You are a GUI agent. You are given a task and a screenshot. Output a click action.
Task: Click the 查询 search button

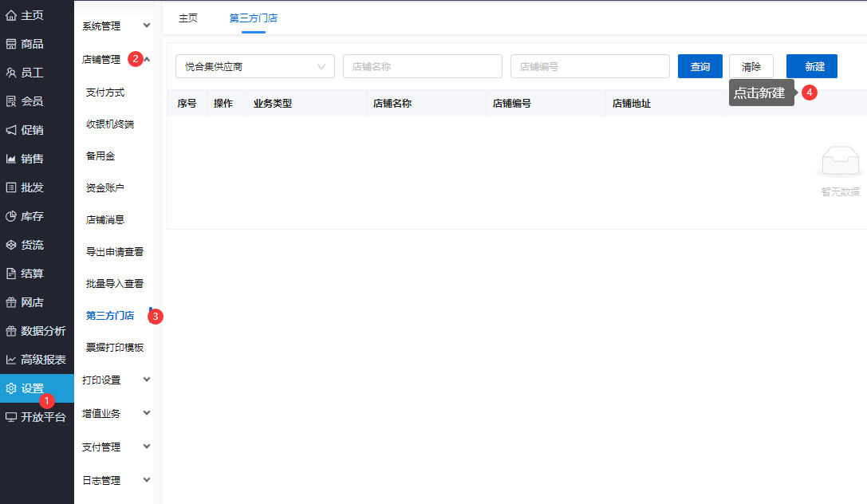700,66
